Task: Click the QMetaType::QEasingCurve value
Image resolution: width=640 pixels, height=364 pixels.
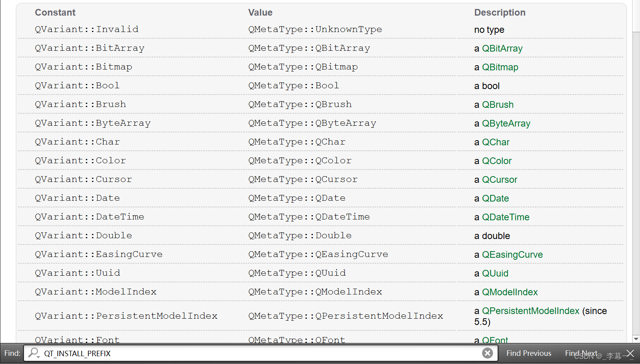Action: coord(318,254)
